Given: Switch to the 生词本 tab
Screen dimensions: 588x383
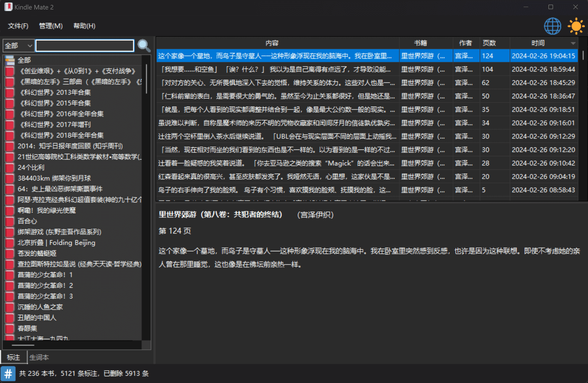Looking at the screenshot, I should coord(39,357).
